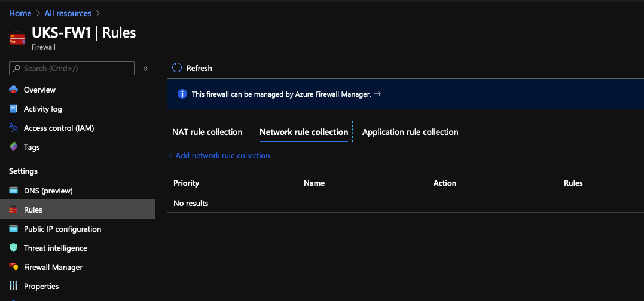Switch to Application rule collection tab
The height and width of the screenshot is (301, 644).
pyautogui.click(x=410, y=132)
